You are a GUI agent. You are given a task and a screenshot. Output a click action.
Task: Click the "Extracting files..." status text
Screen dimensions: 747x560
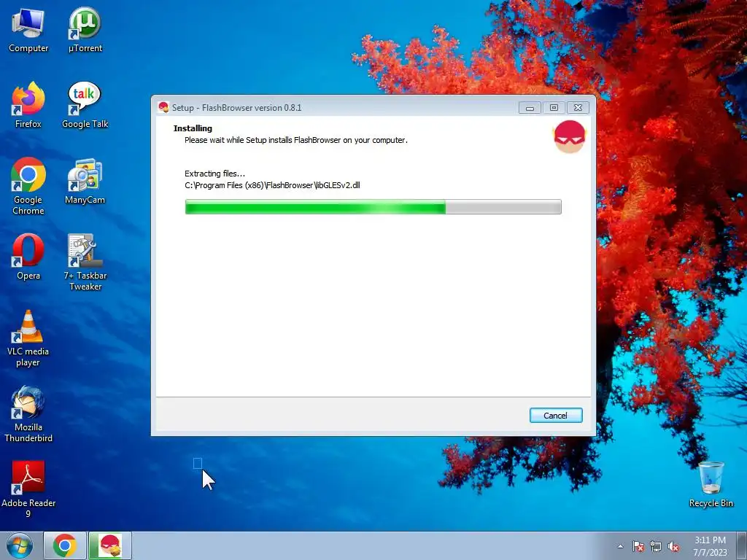coord(215,174)
